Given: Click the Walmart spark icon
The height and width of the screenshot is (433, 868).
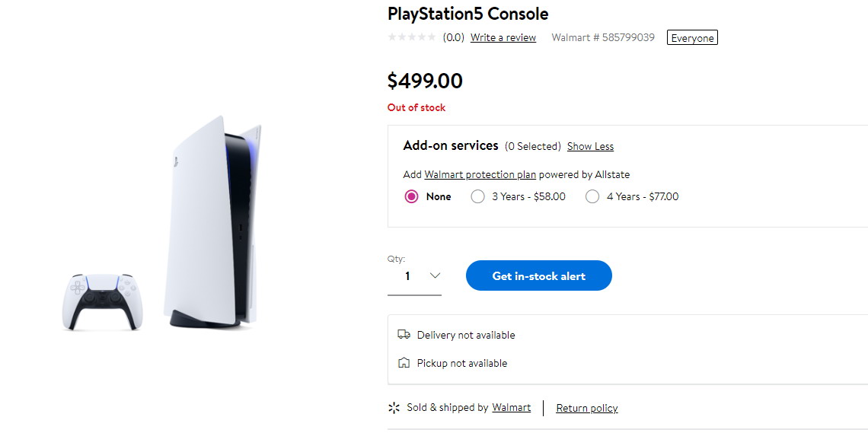Looking at the screenshot, I should point(394,408).
